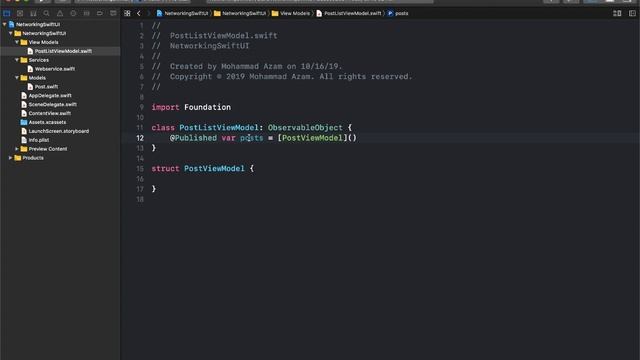The height and width of the screenshot is (360, 640).
Task: Click line number 16 in gutter
Action: pyautogui.click(x=140, y=179)
